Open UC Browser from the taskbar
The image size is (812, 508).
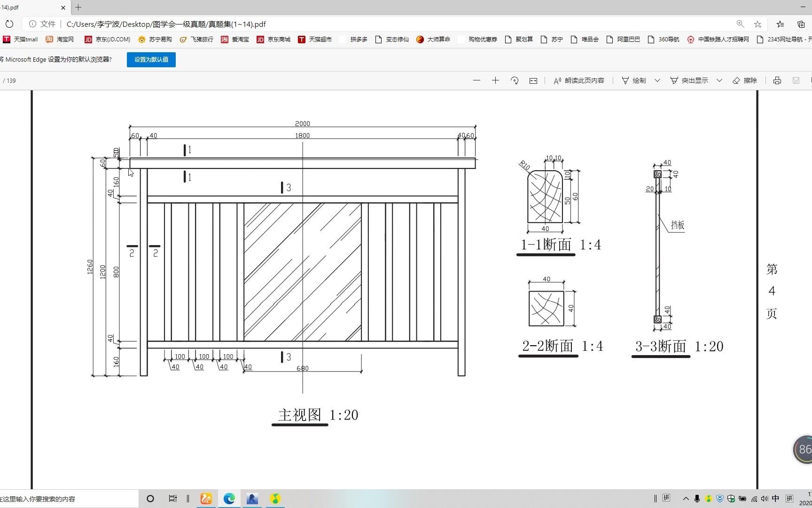pyautogui.click(x=206, y=499)
